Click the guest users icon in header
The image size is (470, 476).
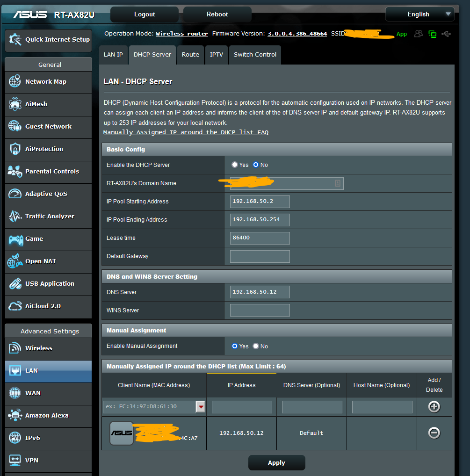pos(419,34)
